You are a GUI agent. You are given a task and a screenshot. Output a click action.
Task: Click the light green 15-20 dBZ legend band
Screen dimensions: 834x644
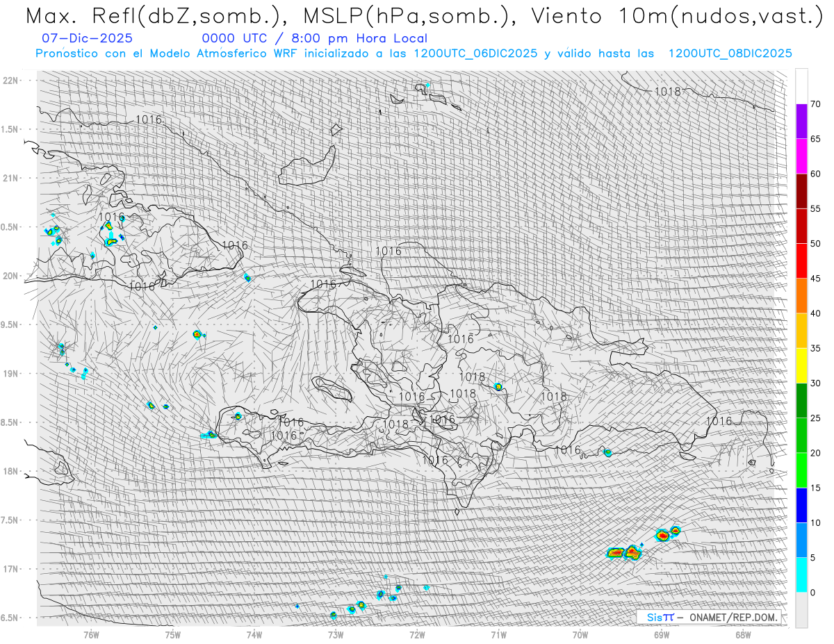coord(801,470)
